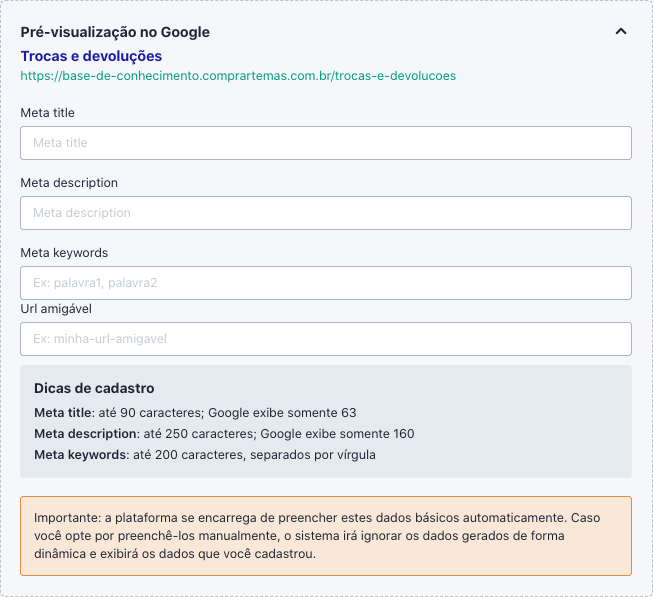Collapse the Pré-visualização no Google section
653x597 pixels.
click(621, 32)
